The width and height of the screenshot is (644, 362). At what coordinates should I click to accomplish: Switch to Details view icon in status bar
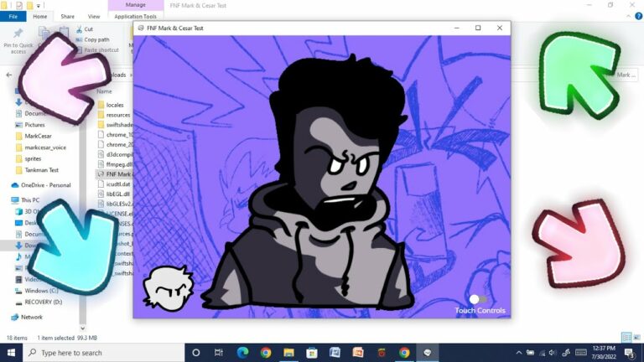626,338
